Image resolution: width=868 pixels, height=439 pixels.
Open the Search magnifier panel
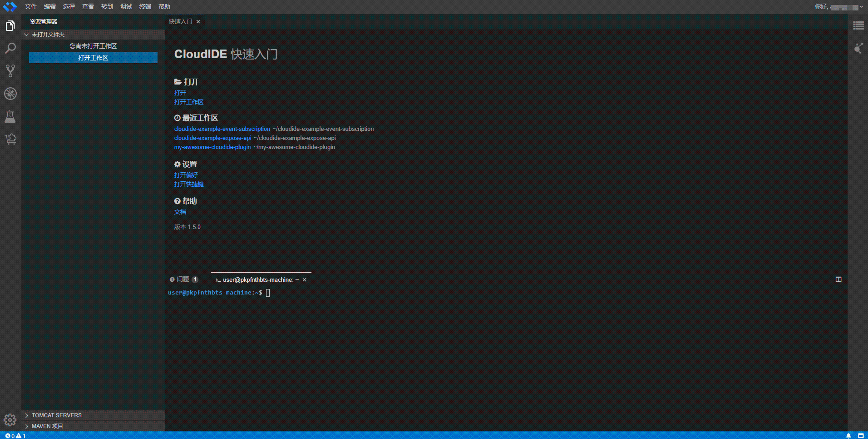10,48
